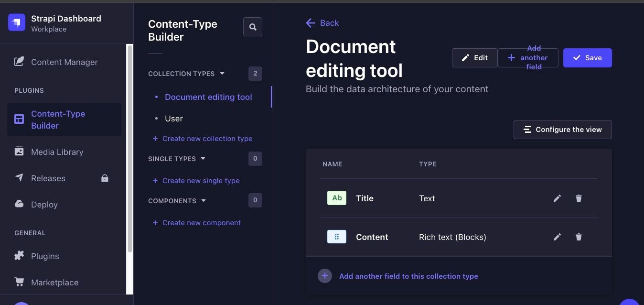The height and width of the screenshot is (305, 644).
Task: Edit the Content field pencil icon
Action: [557, 237]
